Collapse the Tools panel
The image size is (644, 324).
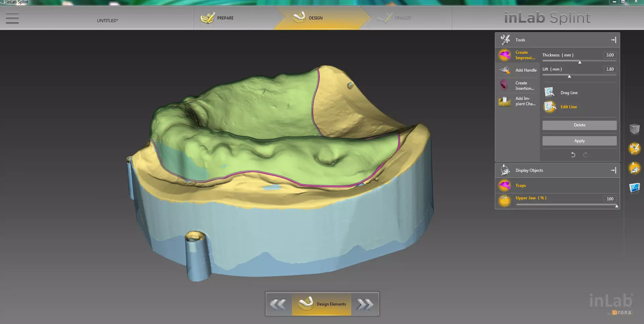613,40
